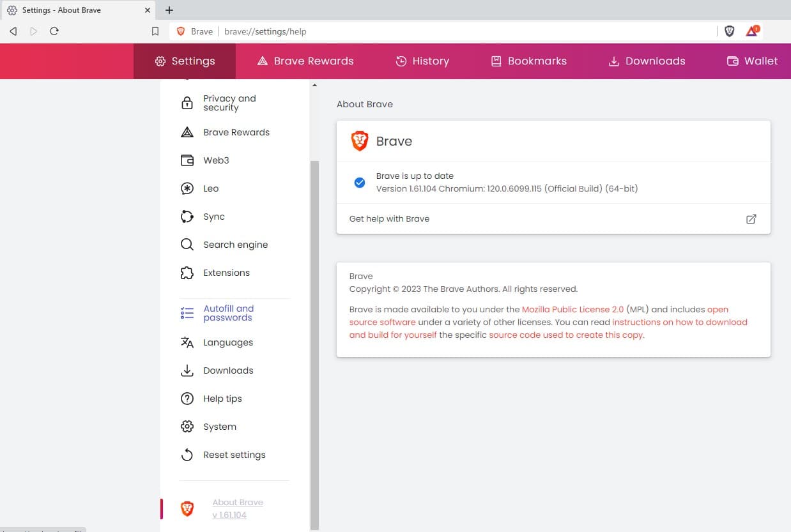Open Search engine settings
Screen dimensions: 791x532
pos(234,245)
